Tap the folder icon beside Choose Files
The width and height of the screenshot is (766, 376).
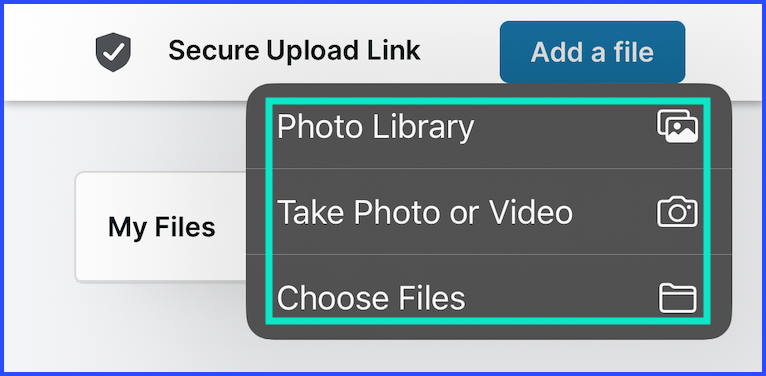pyautogui.click(x=677, y=297)
